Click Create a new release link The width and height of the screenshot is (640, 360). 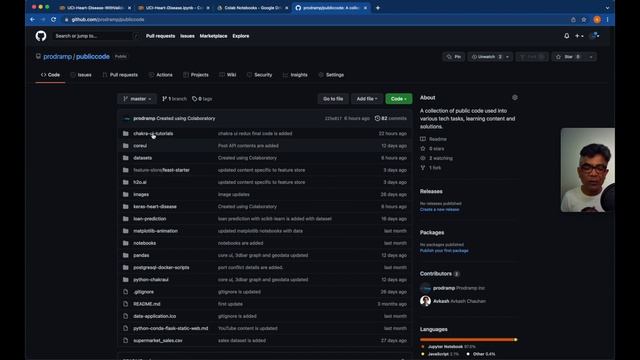[440, 209]
